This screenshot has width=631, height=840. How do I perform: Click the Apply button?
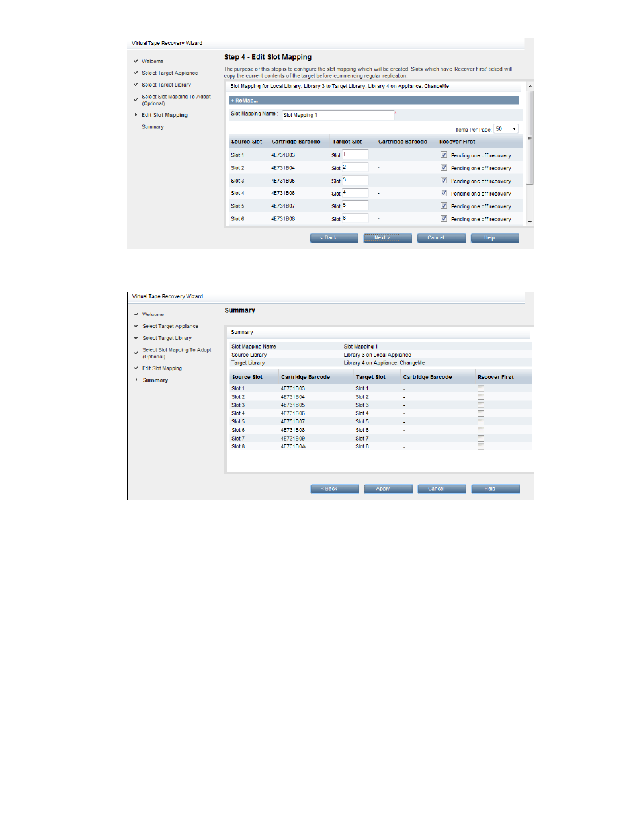[x=388, y=489]
